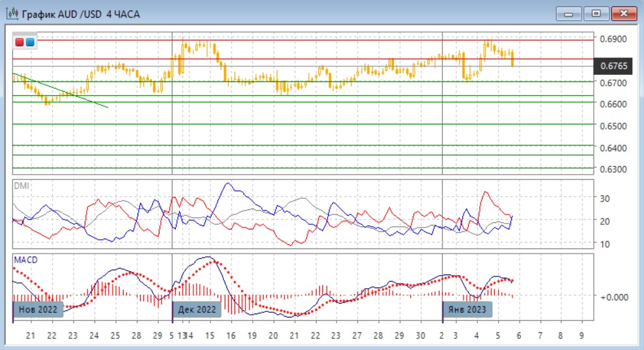Click date 15 on the time axis
Screen dimensions: 644x350
point(209,336)
